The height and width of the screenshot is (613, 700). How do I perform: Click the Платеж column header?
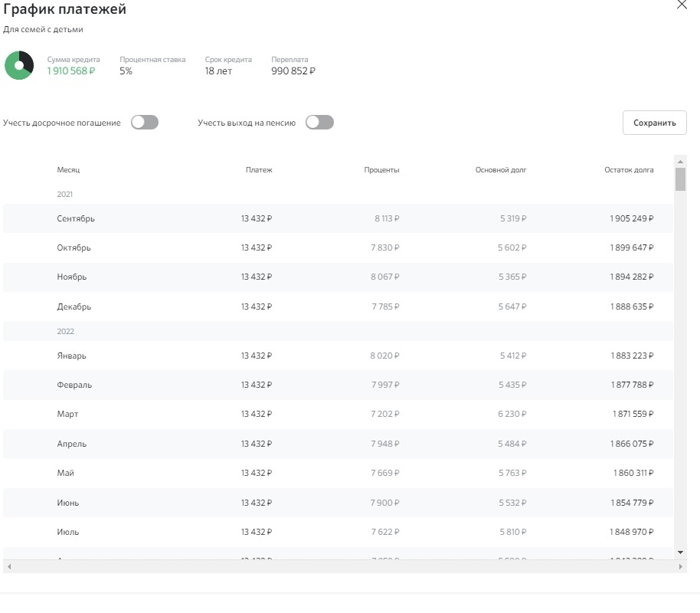[x=259, y=170]
